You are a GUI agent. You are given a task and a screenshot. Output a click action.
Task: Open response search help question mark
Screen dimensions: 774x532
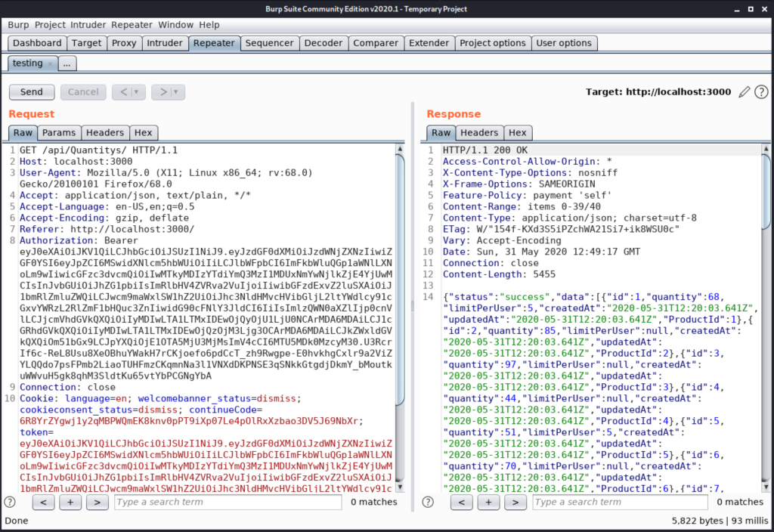pyautogui.click(x=428, y=502)
